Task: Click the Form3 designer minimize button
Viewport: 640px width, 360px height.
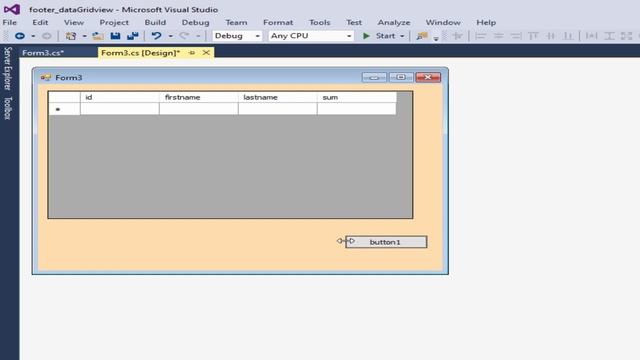Action: 374,78
